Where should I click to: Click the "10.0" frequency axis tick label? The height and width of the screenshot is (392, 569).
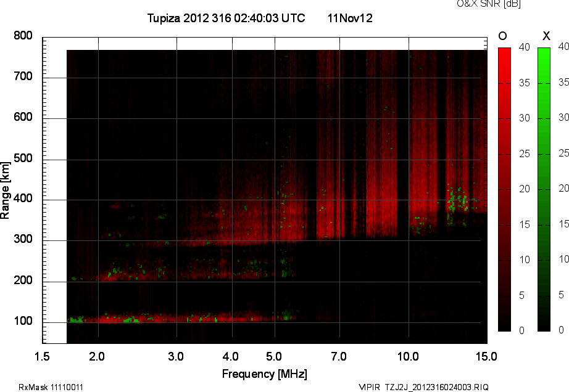408,356
